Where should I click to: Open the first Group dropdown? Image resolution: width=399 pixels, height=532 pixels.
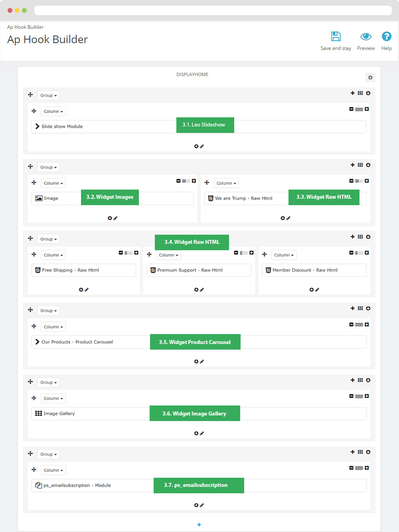[48, 95]
